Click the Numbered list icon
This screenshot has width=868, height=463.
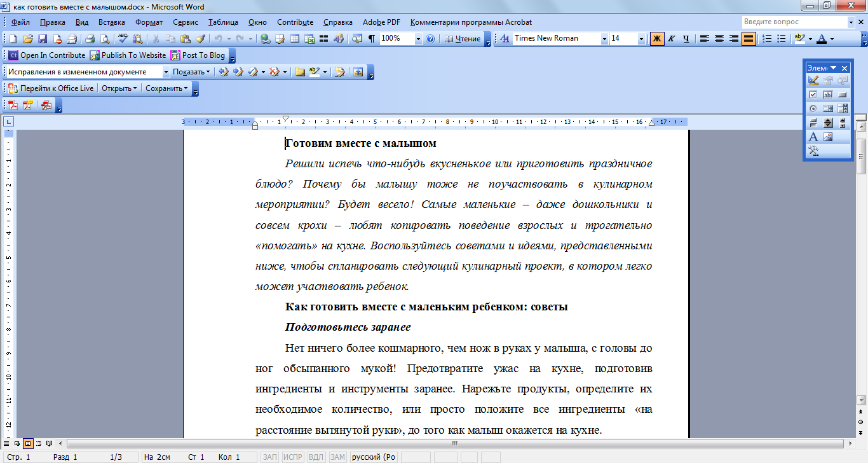point(766,39)
